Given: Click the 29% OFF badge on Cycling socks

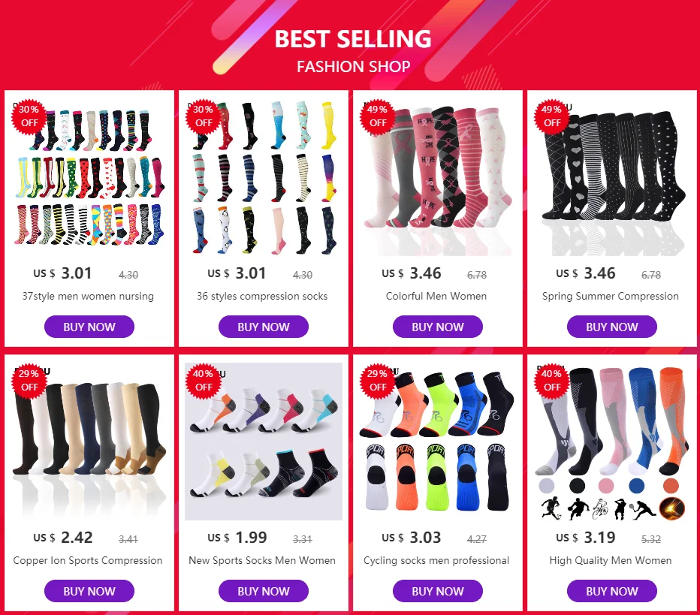Looking at the screenshot, I should pyautogui.click(x=377, y=380).
